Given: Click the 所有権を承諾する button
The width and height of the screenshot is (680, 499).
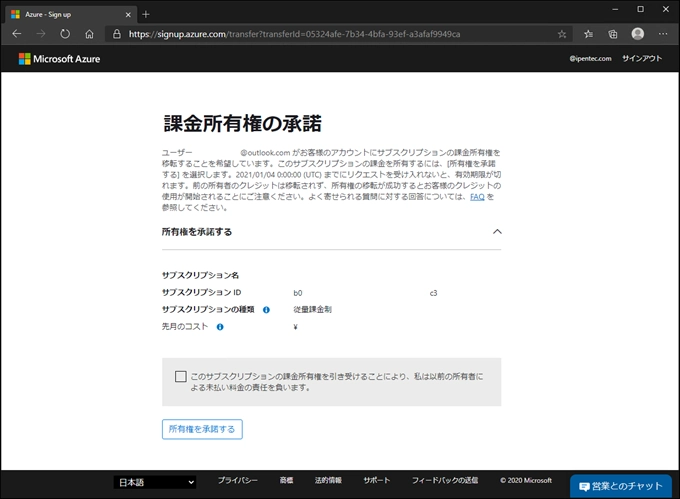Looking at the screenshot, I should click(202, 429).
